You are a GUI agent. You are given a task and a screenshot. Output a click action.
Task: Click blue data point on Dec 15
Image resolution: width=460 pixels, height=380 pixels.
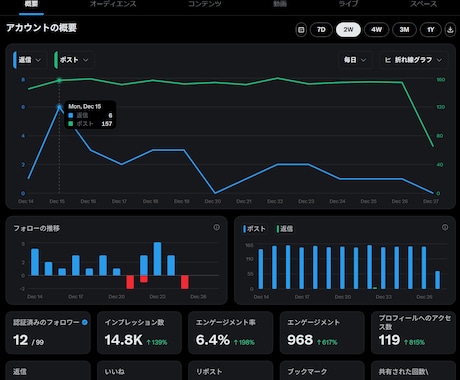click(x=59, y=107)
